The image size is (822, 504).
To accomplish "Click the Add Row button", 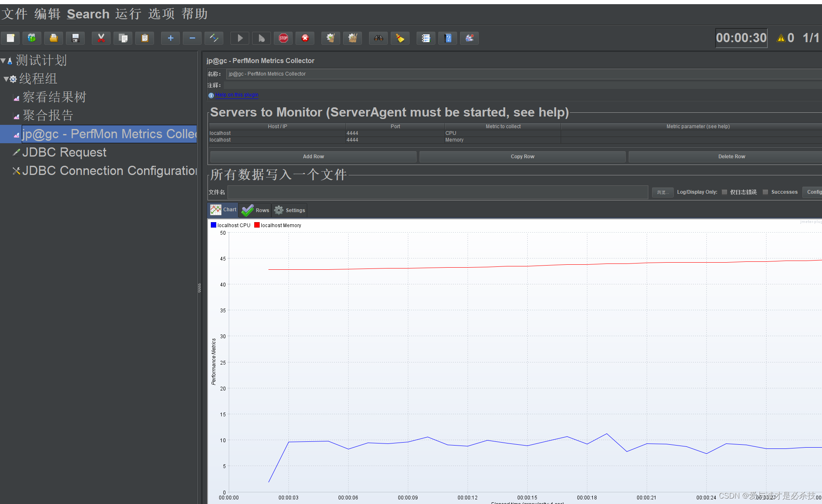I will [313, 157].
